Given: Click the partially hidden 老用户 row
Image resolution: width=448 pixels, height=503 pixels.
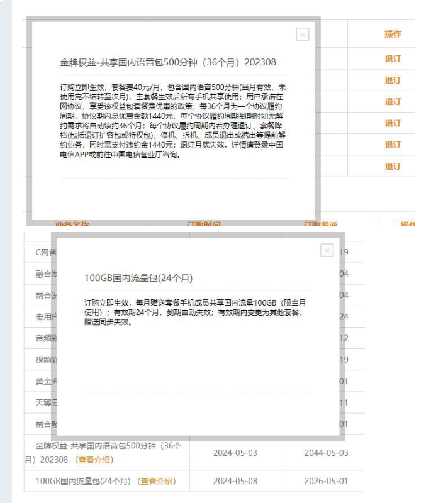Looking at the screenshot, I should [45, 317].
